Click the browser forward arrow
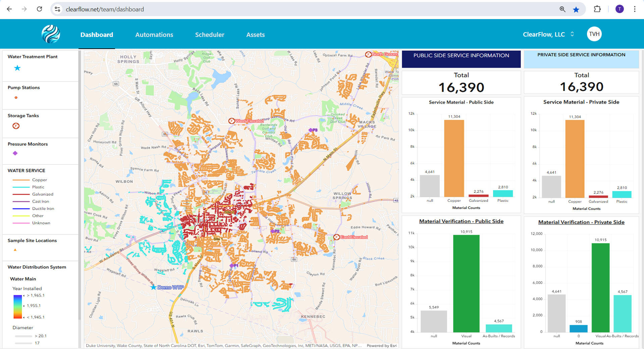This screenshot has width=644, height=349. tap(24, 9)
